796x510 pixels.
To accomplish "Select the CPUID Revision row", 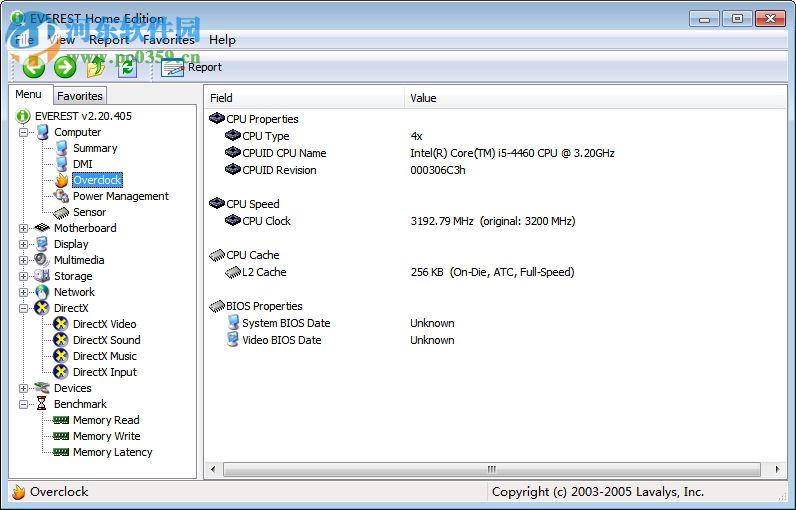I will tap(495, 171).
